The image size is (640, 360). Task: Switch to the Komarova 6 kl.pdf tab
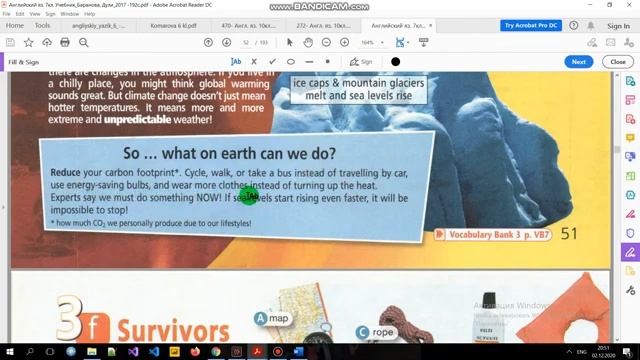point(173,26)
